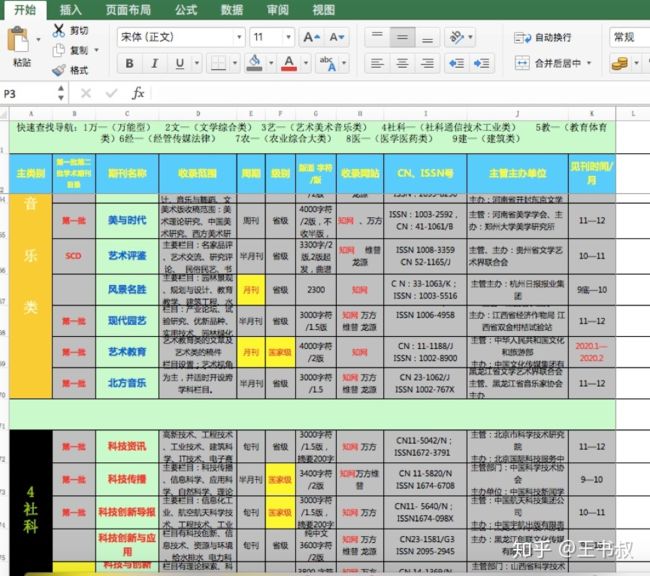Select the 期刊名称 header cell

point(127,173)
